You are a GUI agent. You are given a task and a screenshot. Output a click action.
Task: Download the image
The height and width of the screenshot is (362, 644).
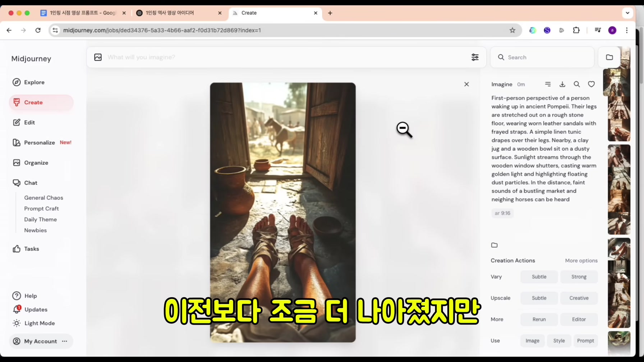[562, 84]
